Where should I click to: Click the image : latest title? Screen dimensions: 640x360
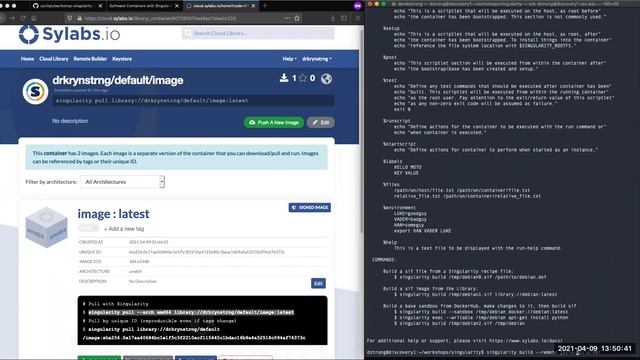coord(113,214)
